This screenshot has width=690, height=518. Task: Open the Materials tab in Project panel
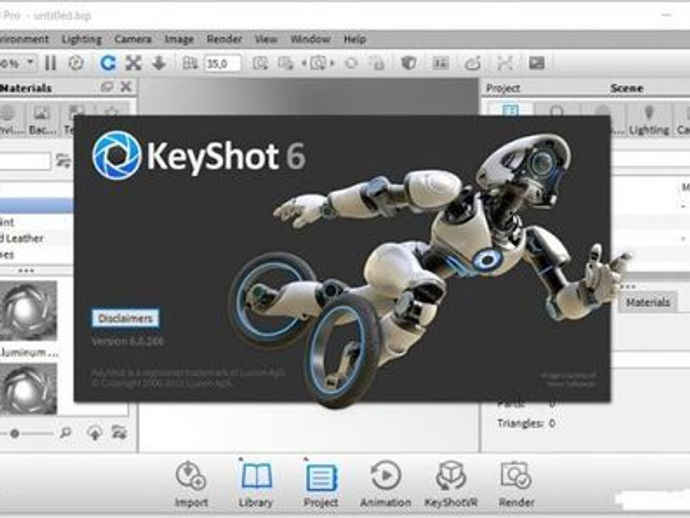pos(647,302)
